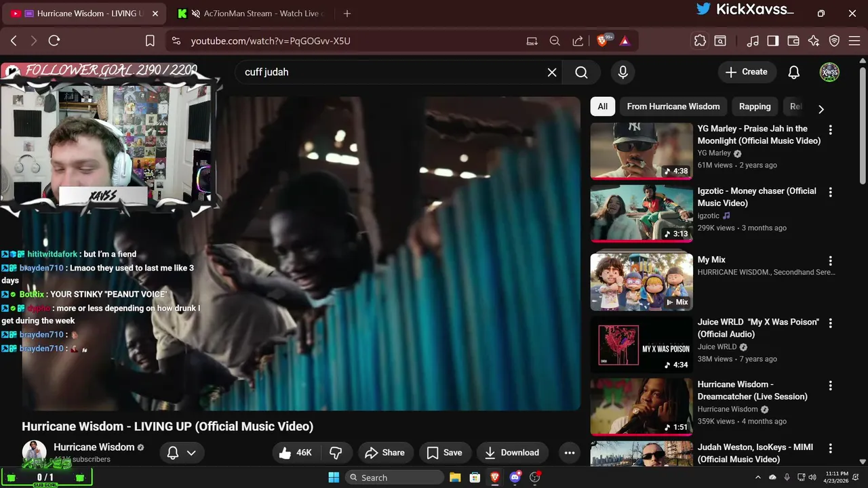
Task: View site information for youtube.com
Action: (176, 41)
